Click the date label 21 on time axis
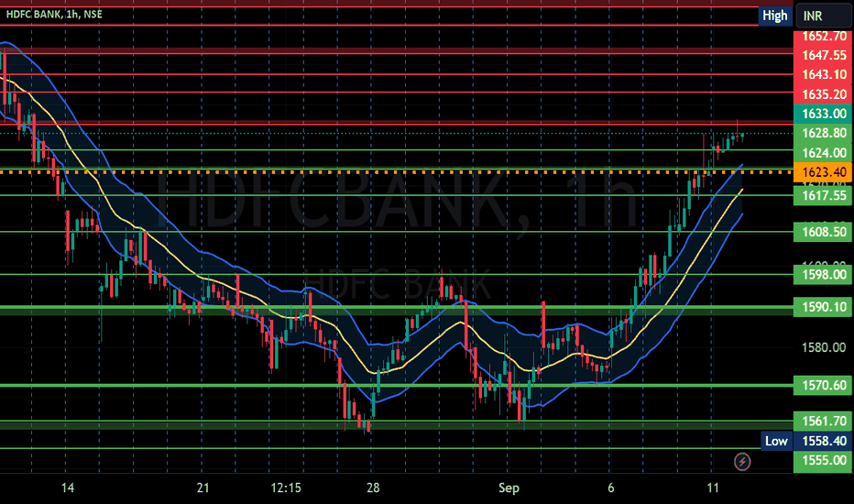854x504 pixels. [203, 488]
